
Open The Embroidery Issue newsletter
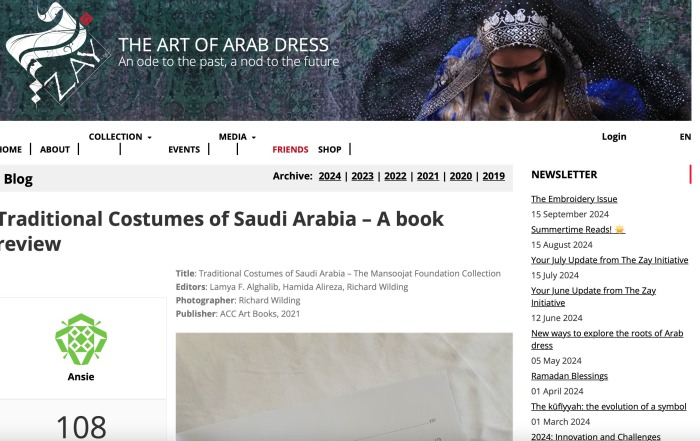pos(574,199)
